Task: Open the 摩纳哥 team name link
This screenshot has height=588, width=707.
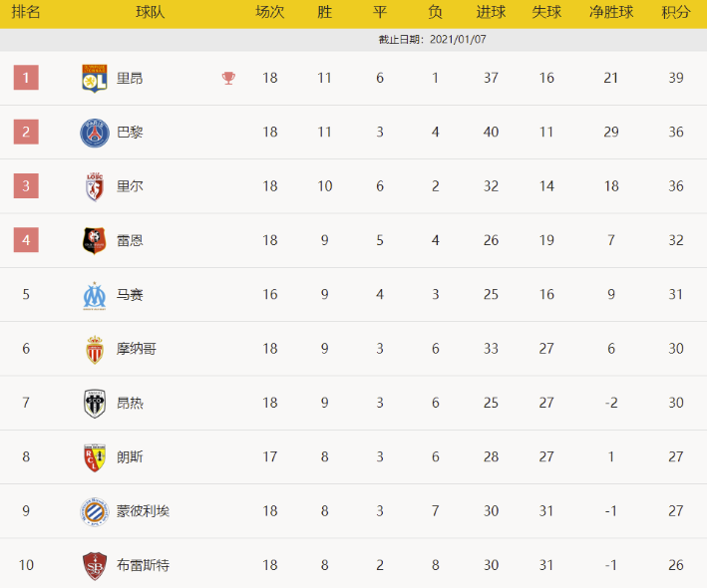Action: [x=136, y=349]
